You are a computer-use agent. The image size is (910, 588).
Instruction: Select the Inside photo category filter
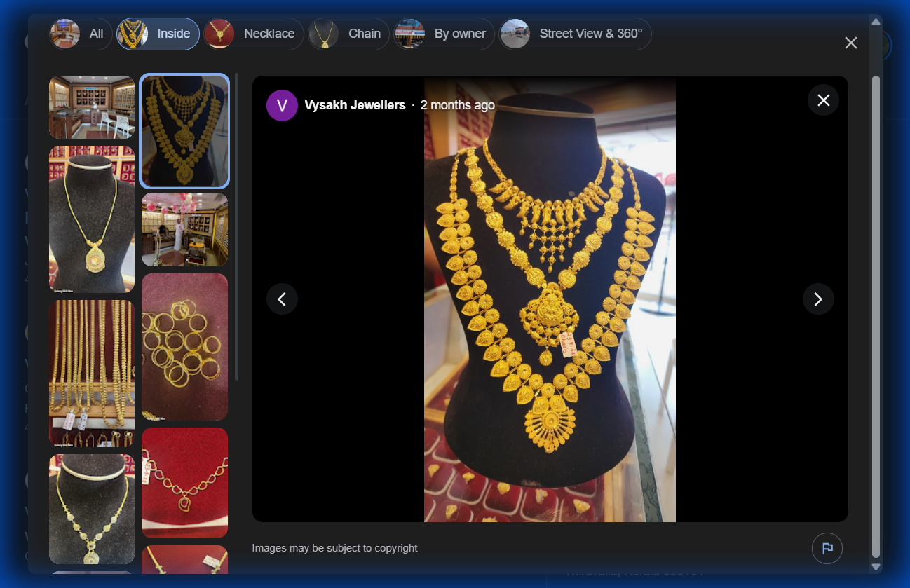click(157, 33)
